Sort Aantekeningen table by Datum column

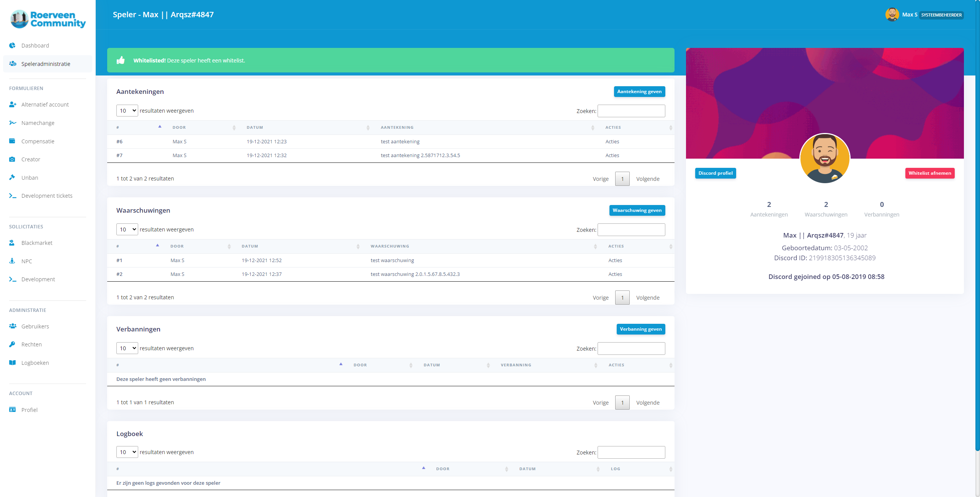255,128
